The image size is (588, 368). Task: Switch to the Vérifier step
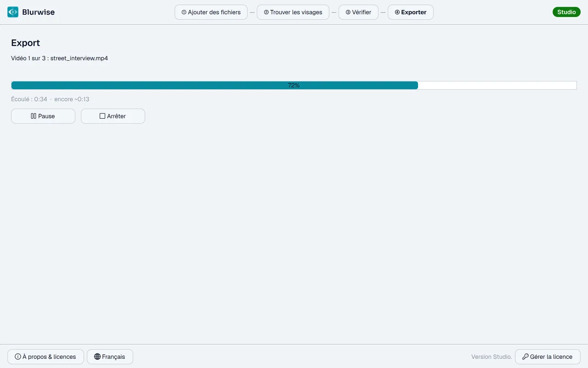pos(358,12)
